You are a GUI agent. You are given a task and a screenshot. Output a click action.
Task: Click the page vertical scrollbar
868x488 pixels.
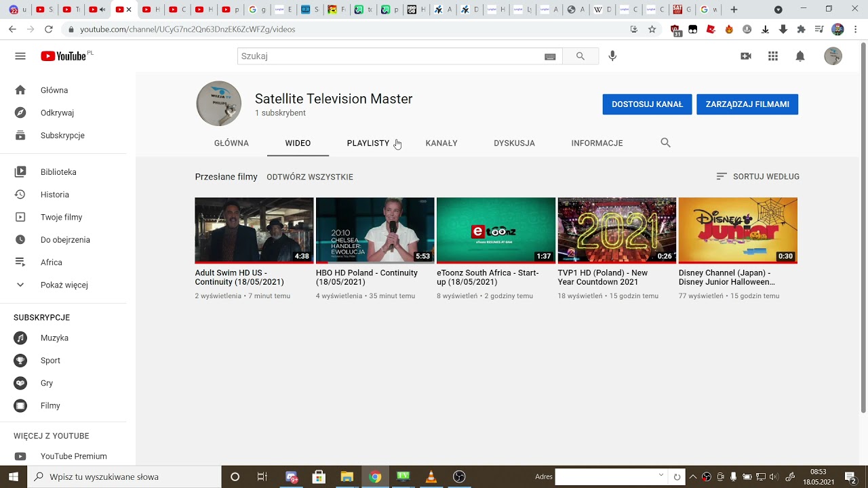863,227
